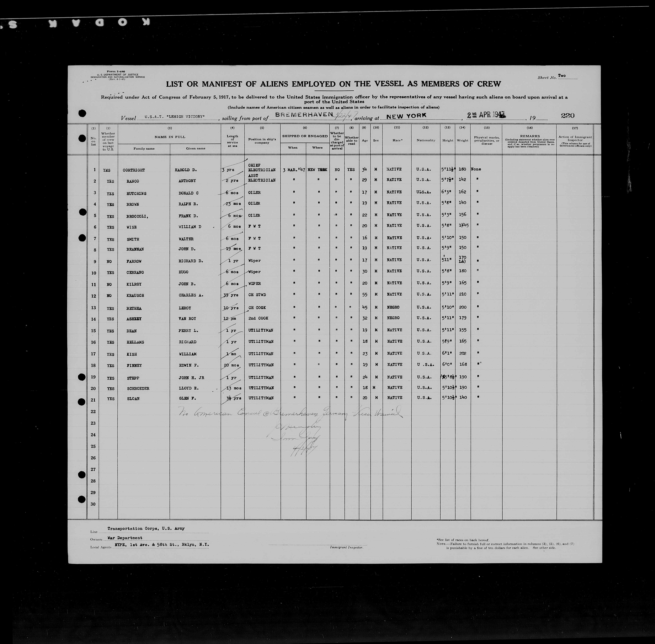655x644 pixels.
Task: Select given name LEROY
Action: [185, 308]
